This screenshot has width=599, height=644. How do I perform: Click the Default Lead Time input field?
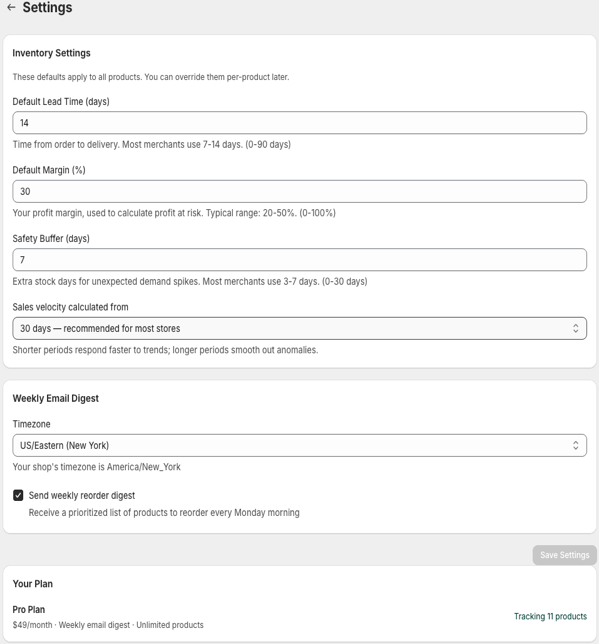tap(300, 123)
